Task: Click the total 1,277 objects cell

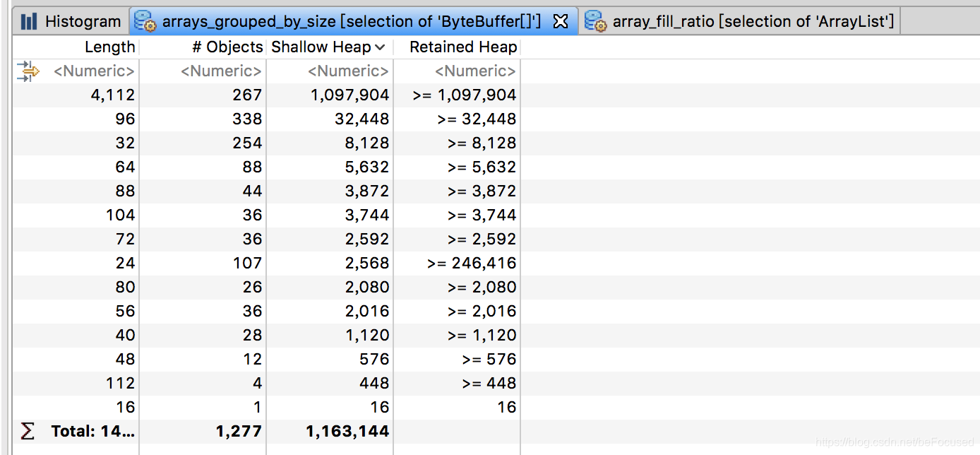Action: (238, 432)
